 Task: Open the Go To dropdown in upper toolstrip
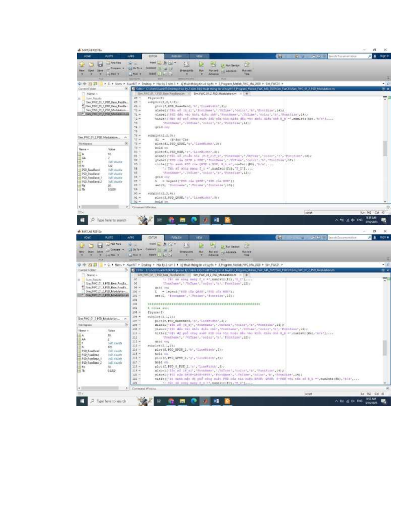click(135, 68)
